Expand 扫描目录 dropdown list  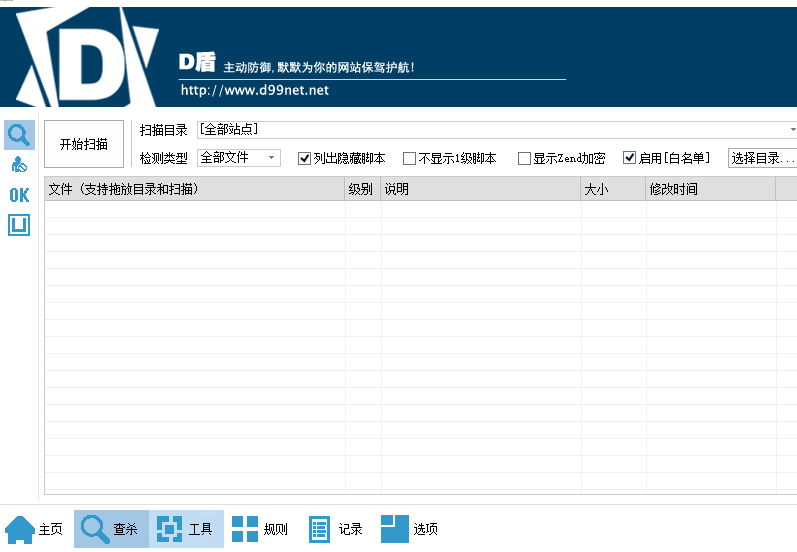coord(792,130)
